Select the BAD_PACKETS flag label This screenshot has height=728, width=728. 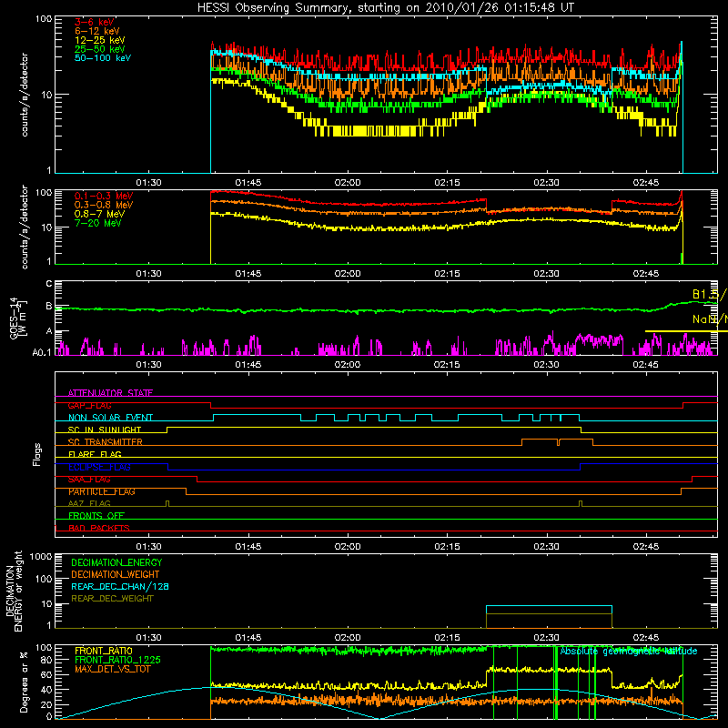pyautogui.click(x=99, y=528)
